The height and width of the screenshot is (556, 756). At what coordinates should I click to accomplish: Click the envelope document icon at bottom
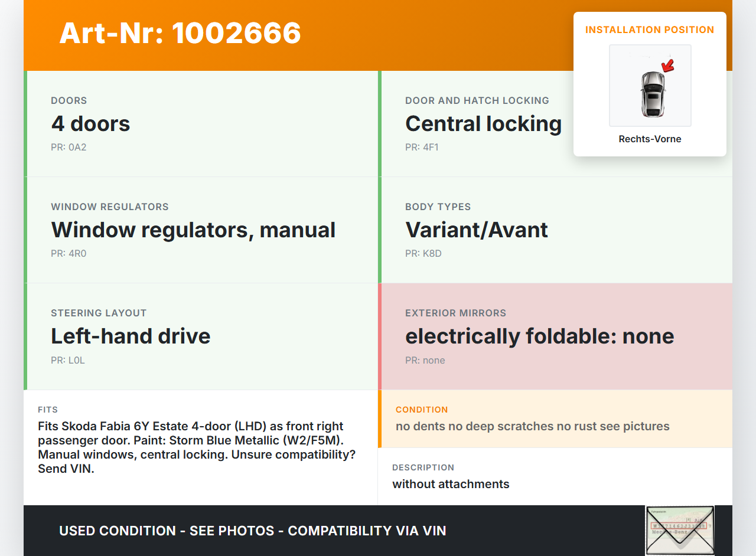(679, 530)
